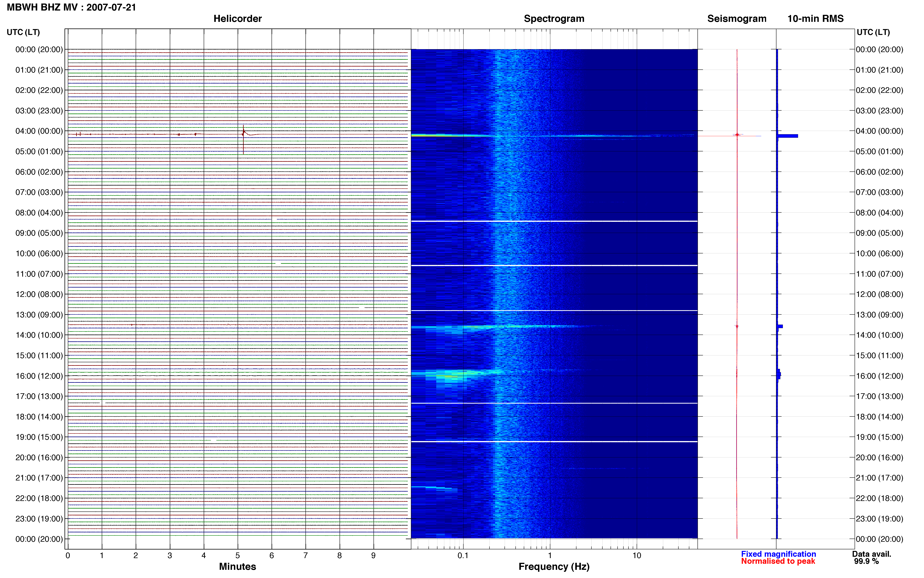Click the 'Normalised to peak' legend text

(x=778, y=561)
